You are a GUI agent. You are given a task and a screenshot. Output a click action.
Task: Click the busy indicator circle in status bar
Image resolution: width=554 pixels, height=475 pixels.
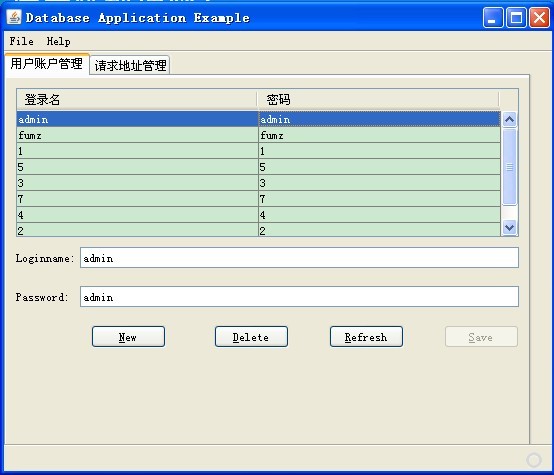[x=534, y=460]
